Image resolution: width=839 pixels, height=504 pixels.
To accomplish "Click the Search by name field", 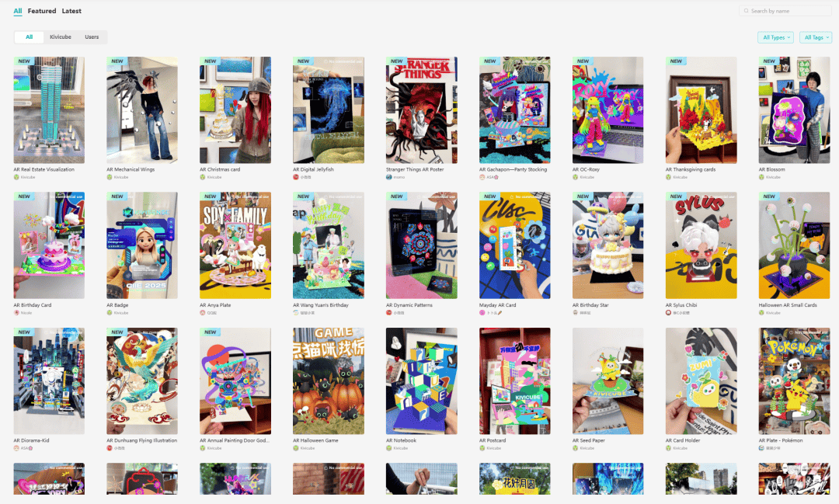I will [x=785, y=11].
